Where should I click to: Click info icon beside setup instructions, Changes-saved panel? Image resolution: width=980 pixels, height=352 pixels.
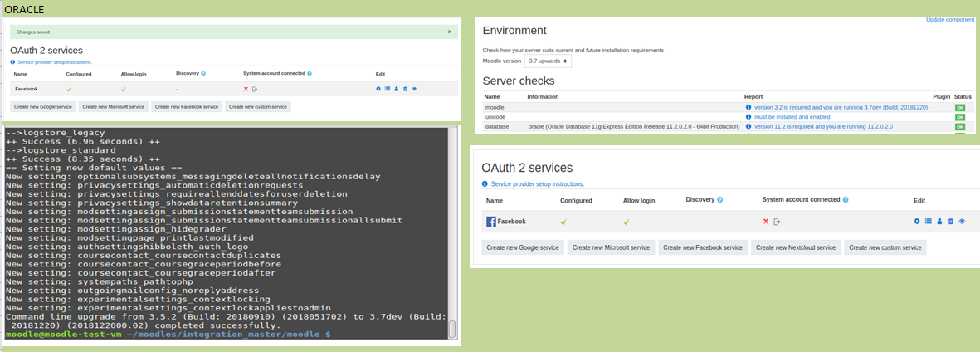tap(13, 62)
